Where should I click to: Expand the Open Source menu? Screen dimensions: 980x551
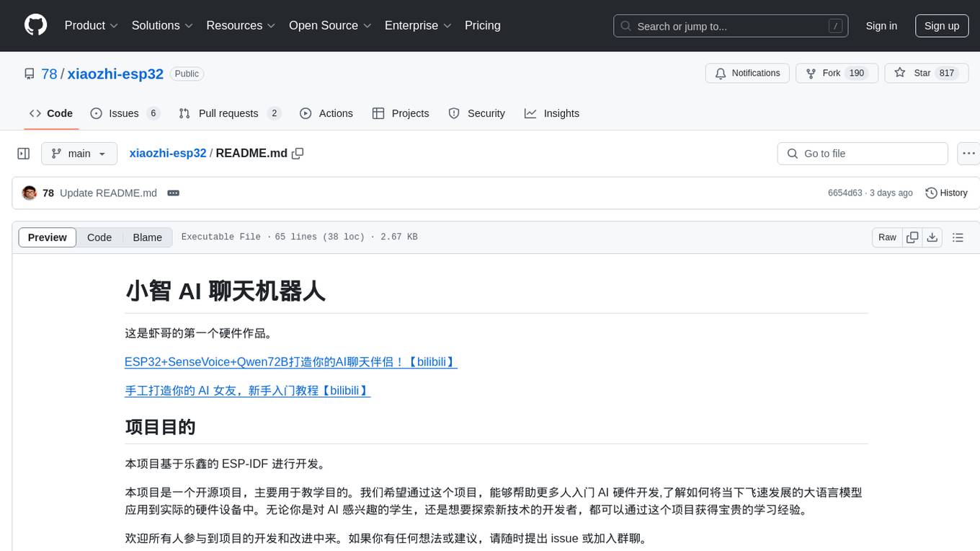click(330, 25)
